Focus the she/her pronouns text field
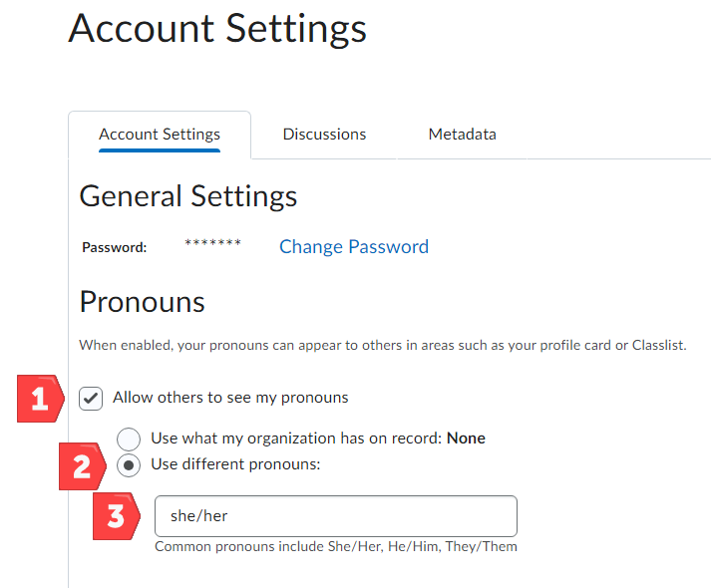Screen dimensions: 711x588 pyautogui.click(x=335, y=516)
